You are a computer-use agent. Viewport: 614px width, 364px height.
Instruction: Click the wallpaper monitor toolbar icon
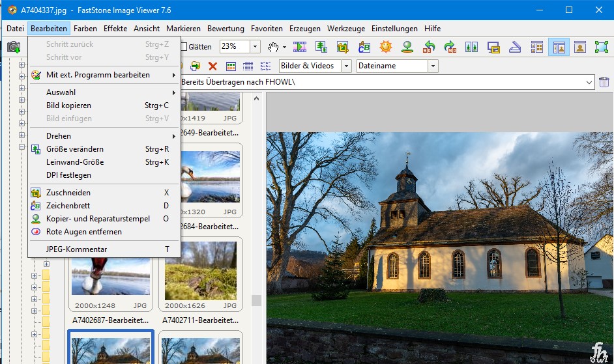click(x=493, y=47)
